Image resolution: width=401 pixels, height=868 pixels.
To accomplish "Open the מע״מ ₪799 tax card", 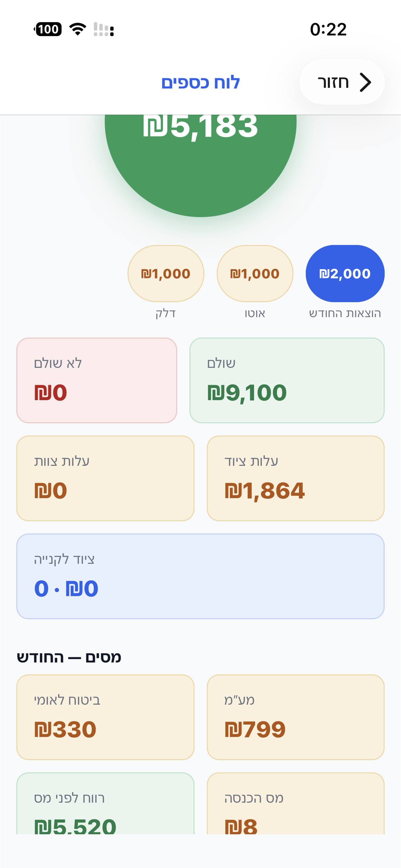I will click(295, 717).
